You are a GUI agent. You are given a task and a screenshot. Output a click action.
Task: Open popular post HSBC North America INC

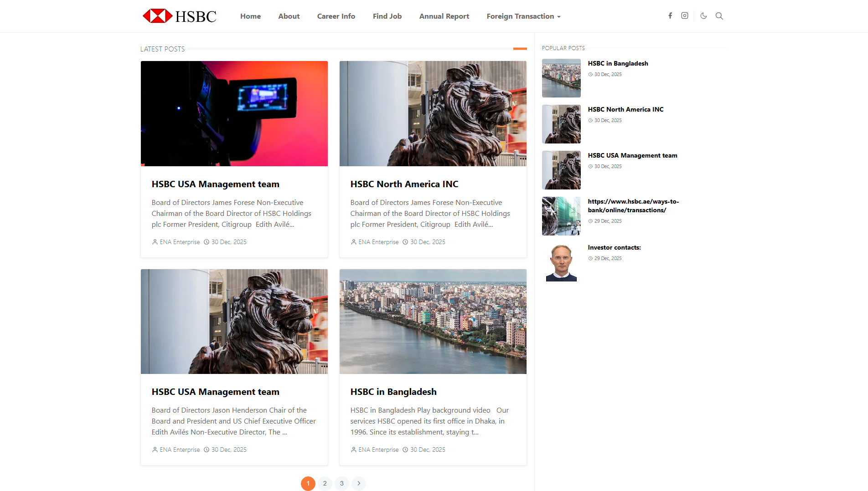625,109
